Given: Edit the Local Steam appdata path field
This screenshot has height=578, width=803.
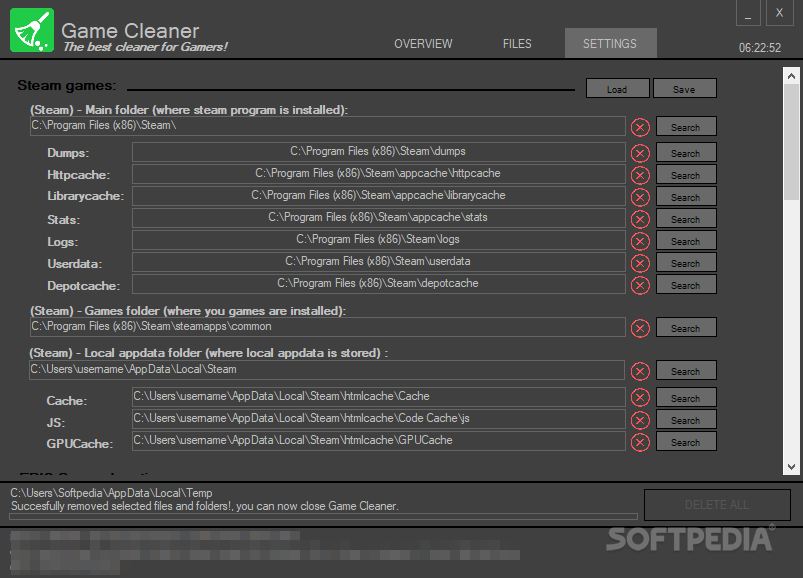Looking at the screenshot, I should tap(327, 370).
